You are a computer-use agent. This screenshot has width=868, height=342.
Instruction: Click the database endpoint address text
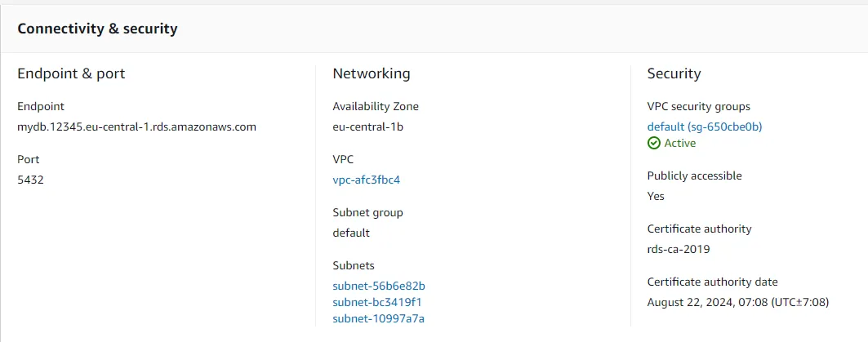(137, 127)
